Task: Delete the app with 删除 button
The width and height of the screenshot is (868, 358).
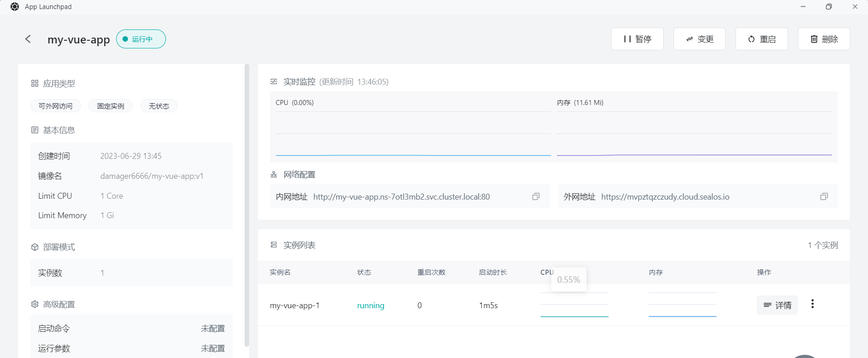Action: click(x=824, y=39)
